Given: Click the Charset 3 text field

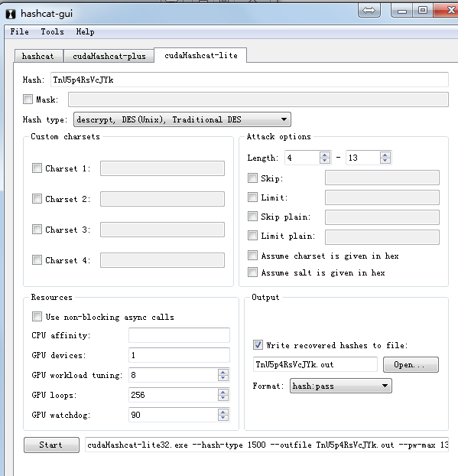Looking at the screenshot, I should point(163,230).
